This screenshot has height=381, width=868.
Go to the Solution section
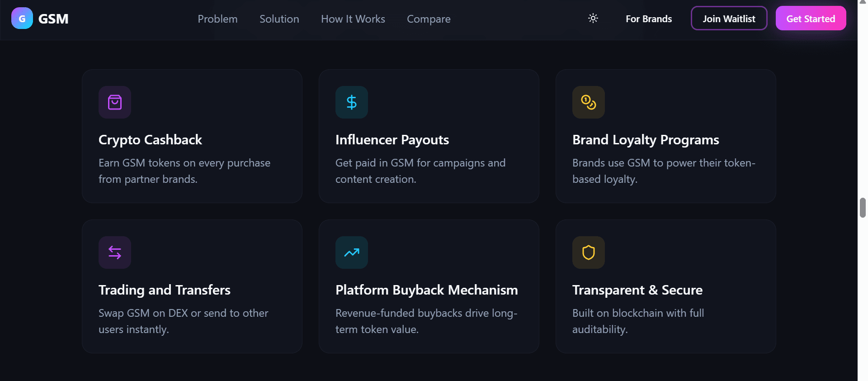[x=279, y=19]
